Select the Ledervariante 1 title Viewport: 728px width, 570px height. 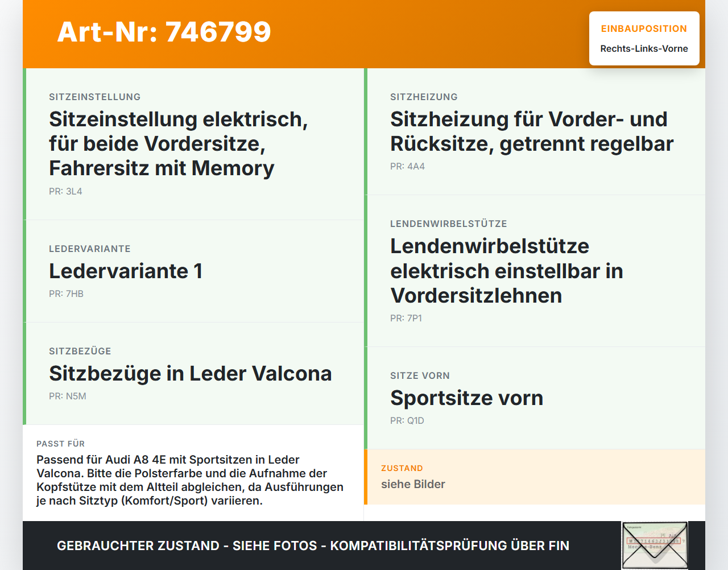tap(126, 271)
